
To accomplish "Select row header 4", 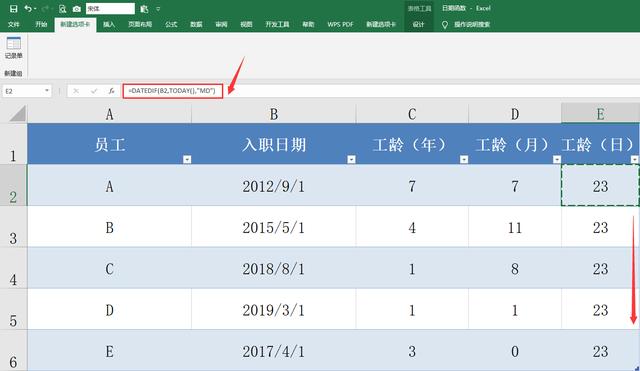I will (13, 268).
